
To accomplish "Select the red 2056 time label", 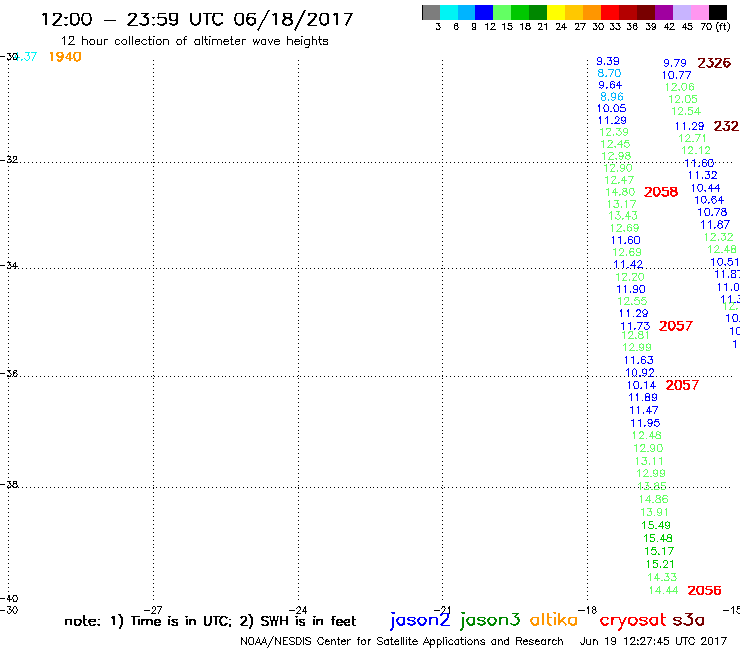I will 704,591.
